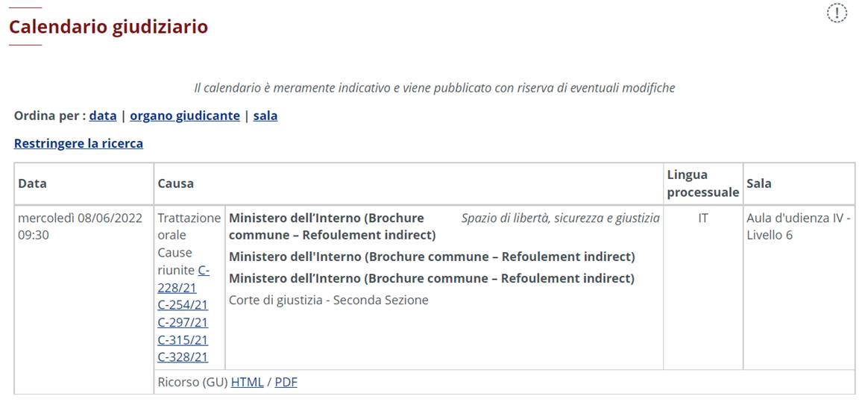This screenshot has width=868, height=402.
Task: Sort by organo giudicante
Action: [185, 116]
